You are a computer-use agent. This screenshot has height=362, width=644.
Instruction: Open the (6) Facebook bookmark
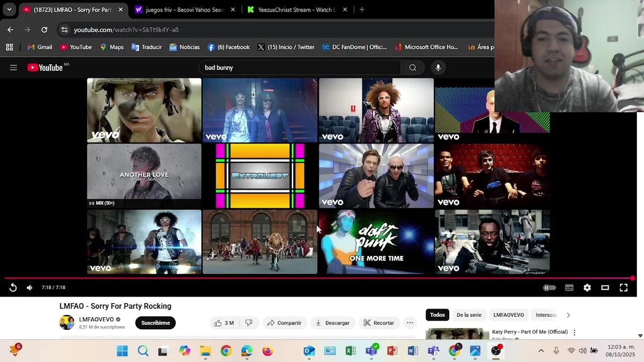click(x=229, y=47)
